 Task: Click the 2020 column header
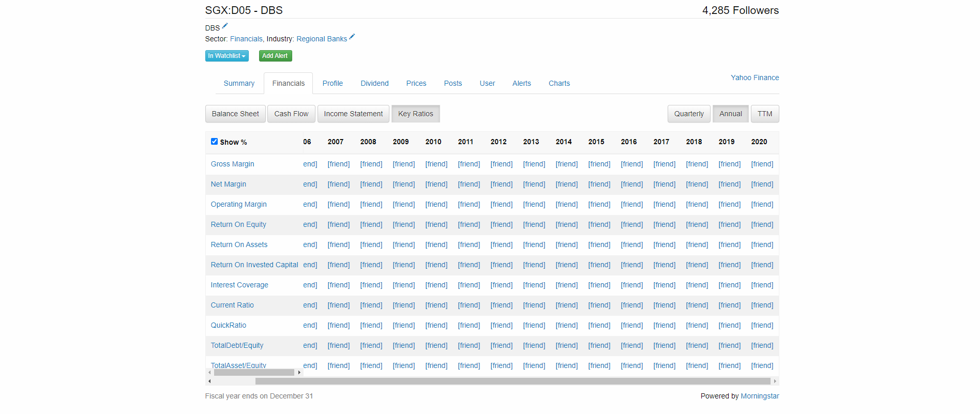759,142
